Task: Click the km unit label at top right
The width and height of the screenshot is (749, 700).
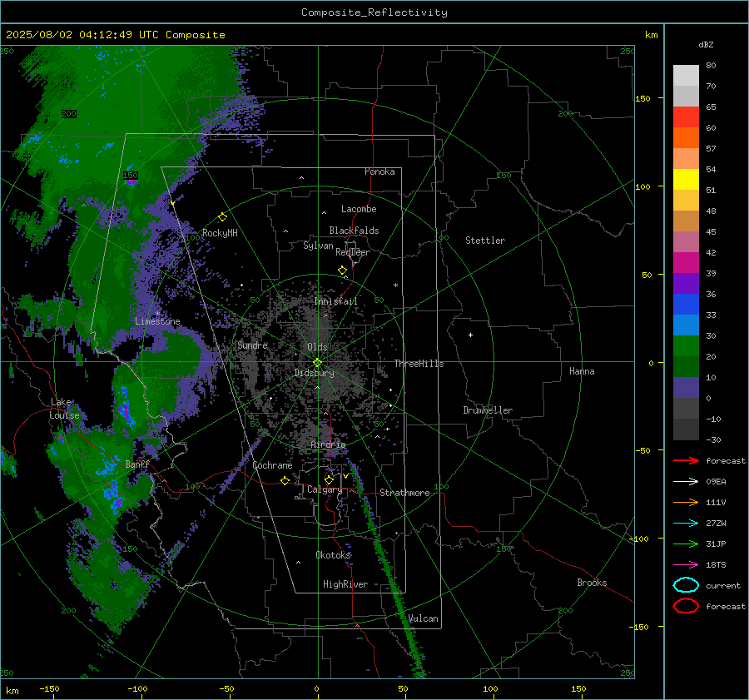Action: point(651,35)
